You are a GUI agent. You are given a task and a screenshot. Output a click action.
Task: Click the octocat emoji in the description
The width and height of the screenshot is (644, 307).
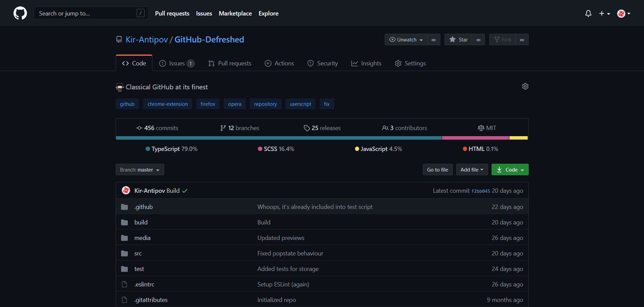click(120, 87)
